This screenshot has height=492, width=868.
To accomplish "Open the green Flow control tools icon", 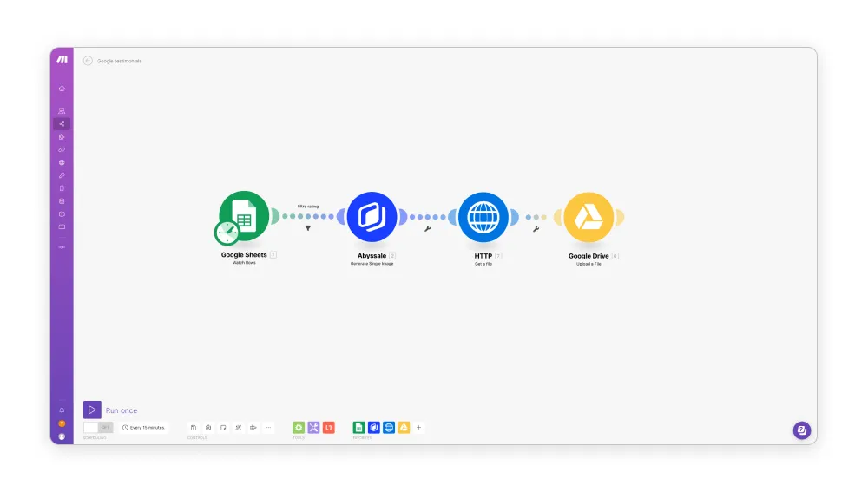I will click(299, 427).
